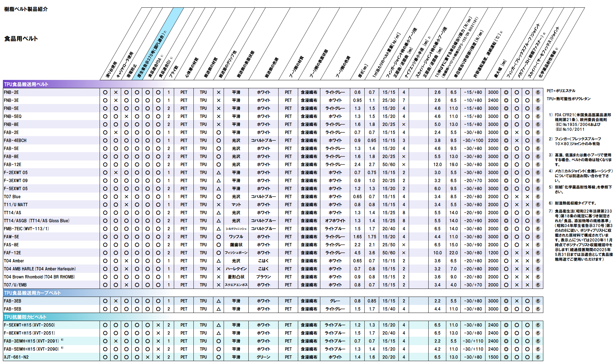The width and height of the screenshot is (614, 364).
Task: Click the FAB-12E product name
Action: pos(13,165)
